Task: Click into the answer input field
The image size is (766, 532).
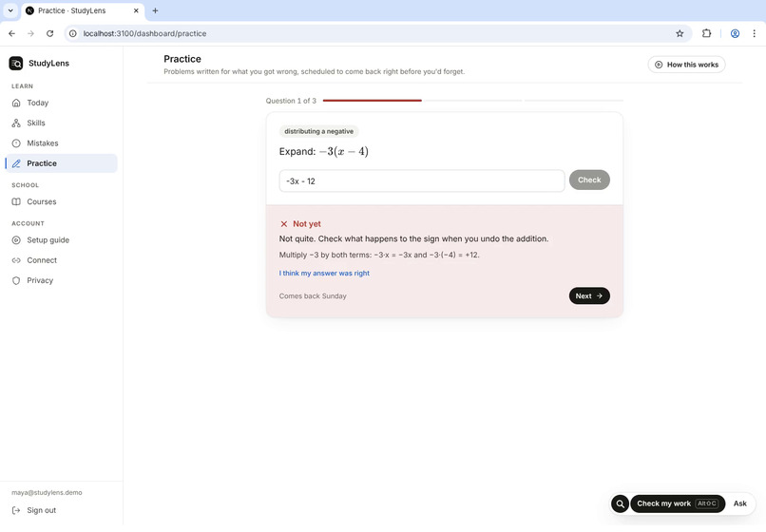Action: pos(422,180)
